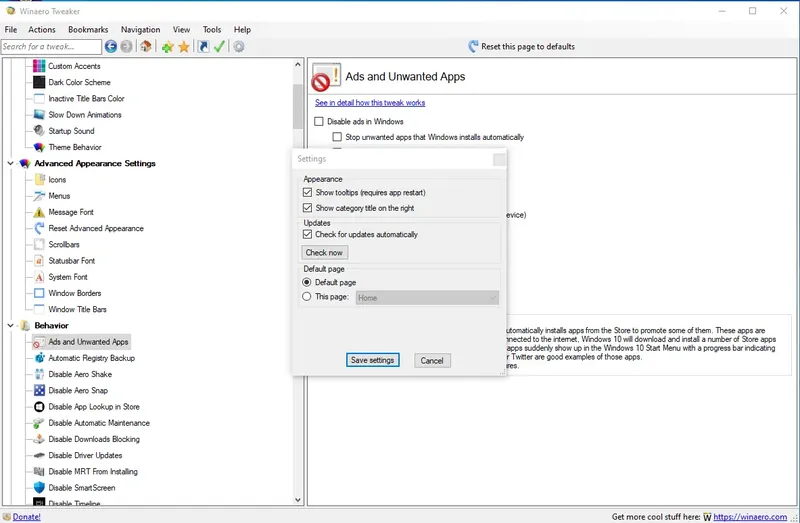The image size is (800, 523).
Task: Toggle Show tooltips checkbox
Action: pos(307,192)
